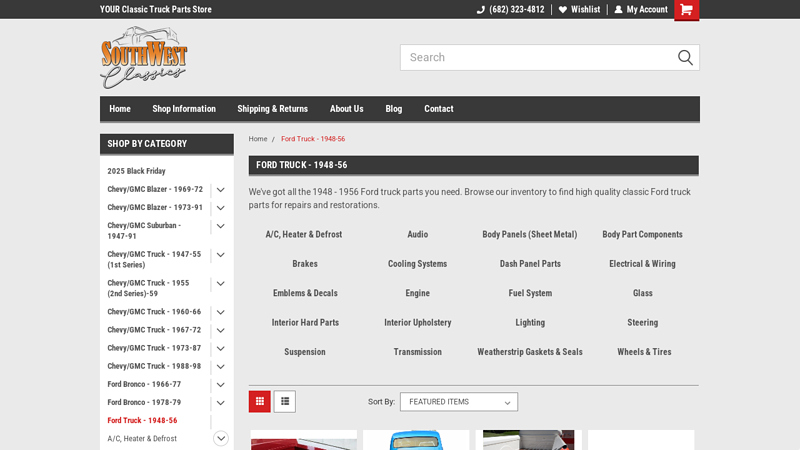Switch to list view icon
Viewport: 800px width, 450px height.
[x=285, y=402]
